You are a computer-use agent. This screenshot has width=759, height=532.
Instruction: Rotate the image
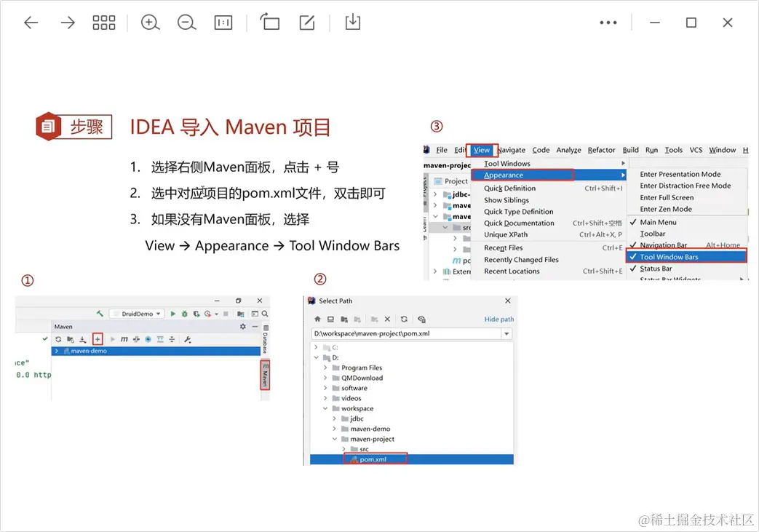tap(270, 23)
